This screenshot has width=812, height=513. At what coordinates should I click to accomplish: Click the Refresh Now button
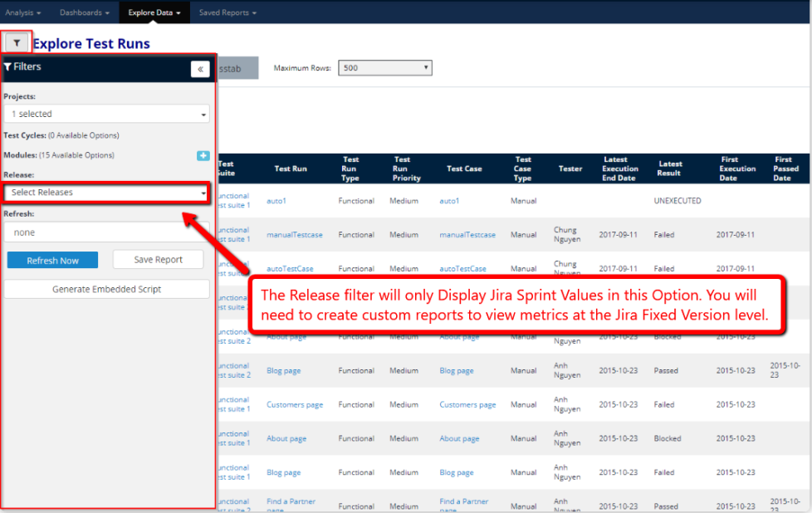(x=52, y=260)
